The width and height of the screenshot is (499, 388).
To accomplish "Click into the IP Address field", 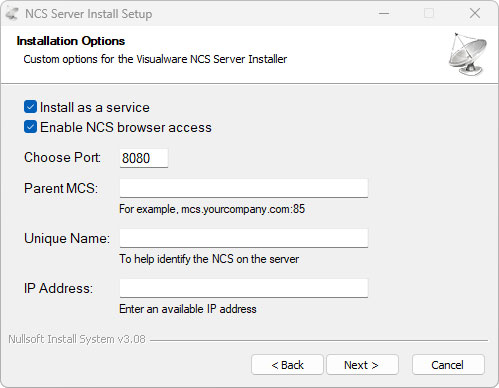I will tap(244, 288).
